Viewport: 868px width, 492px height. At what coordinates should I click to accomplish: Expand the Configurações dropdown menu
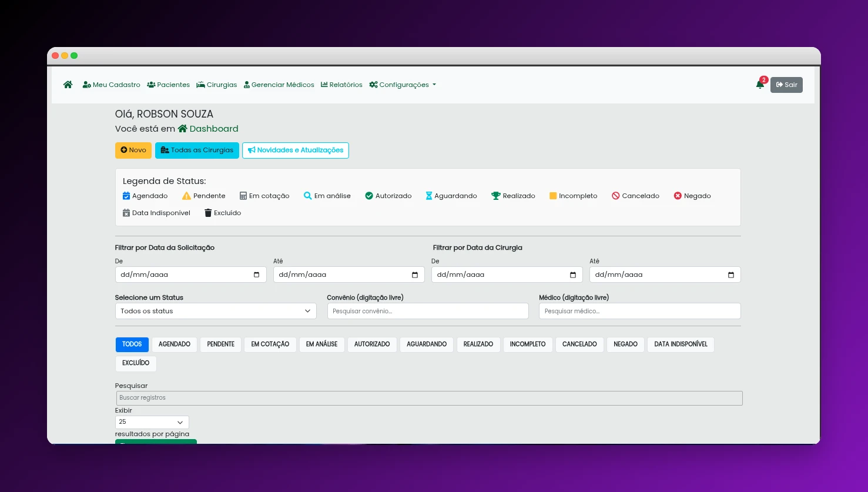tap(403, 85)
